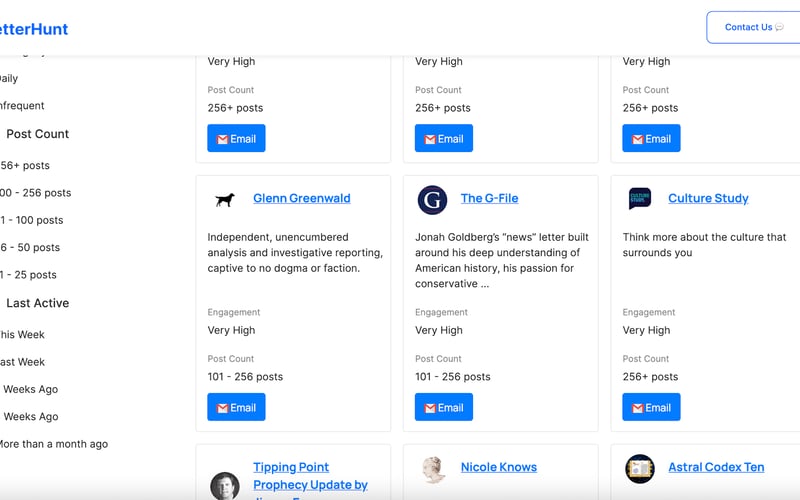This screenshot has height=500, width=800.
Task: Click the Culture Study logo icon
Action: [640, 199]
